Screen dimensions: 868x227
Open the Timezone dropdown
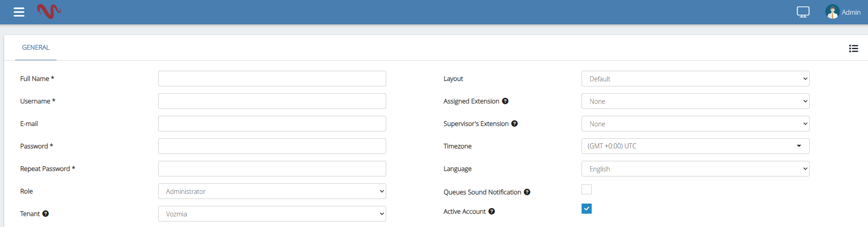695,146
